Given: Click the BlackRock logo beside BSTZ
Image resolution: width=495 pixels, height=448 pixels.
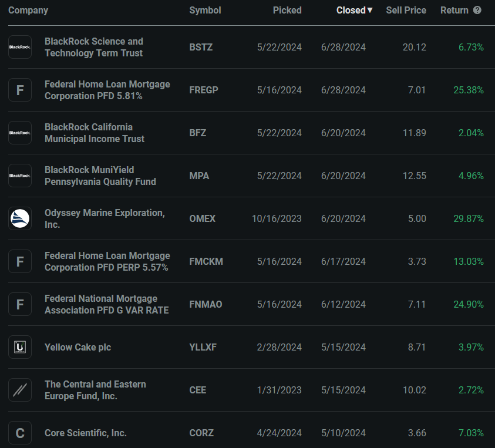Looking at the screenshot, I should click(x=20, y=47).
